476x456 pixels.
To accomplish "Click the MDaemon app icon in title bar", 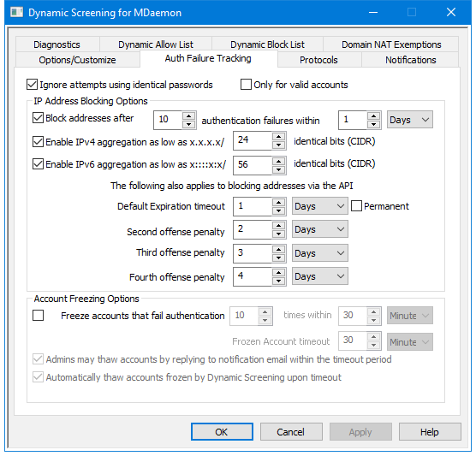I will [16, 13].
